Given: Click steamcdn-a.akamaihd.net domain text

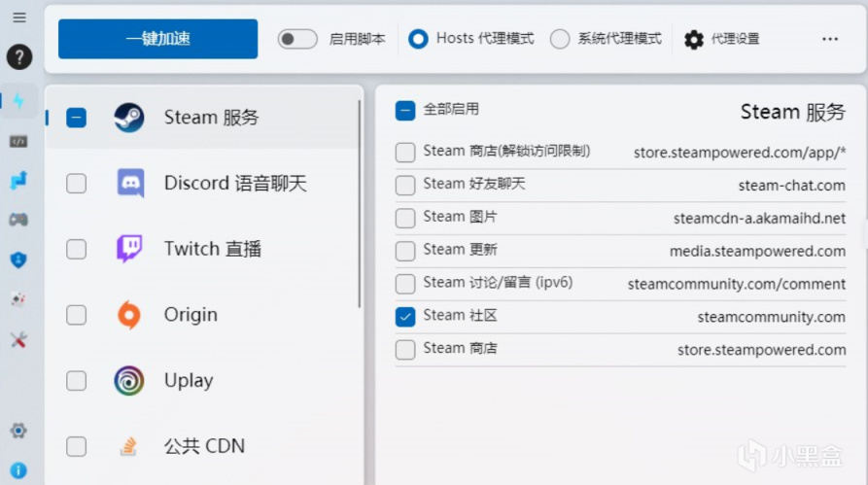Looking at the screenshot, I should tap(759, 218).
